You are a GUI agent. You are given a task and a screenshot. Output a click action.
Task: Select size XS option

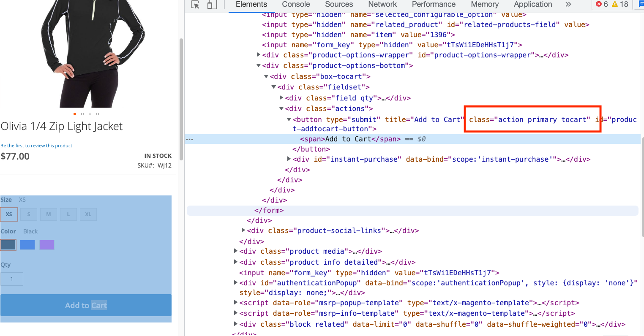click(9, 214)
